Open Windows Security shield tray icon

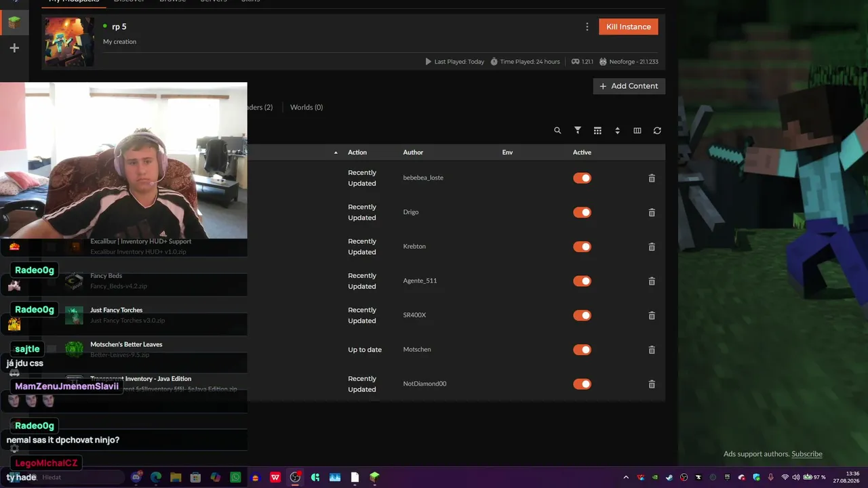pyautogui.click(x=757, y=477)
